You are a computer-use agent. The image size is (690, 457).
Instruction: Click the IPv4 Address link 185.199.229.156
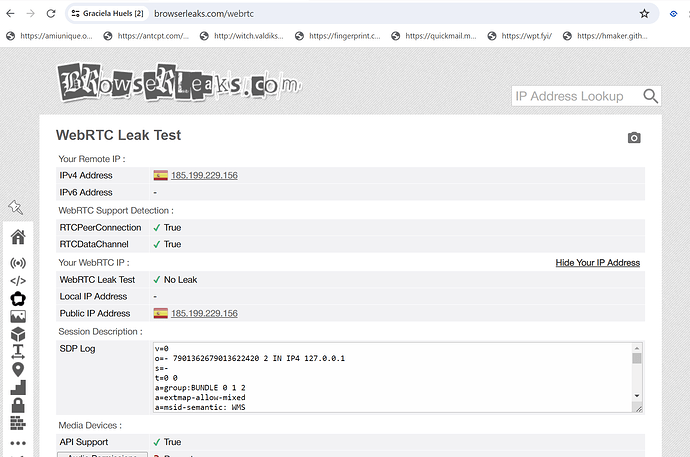pyautogui.click(x=204, y=175)
